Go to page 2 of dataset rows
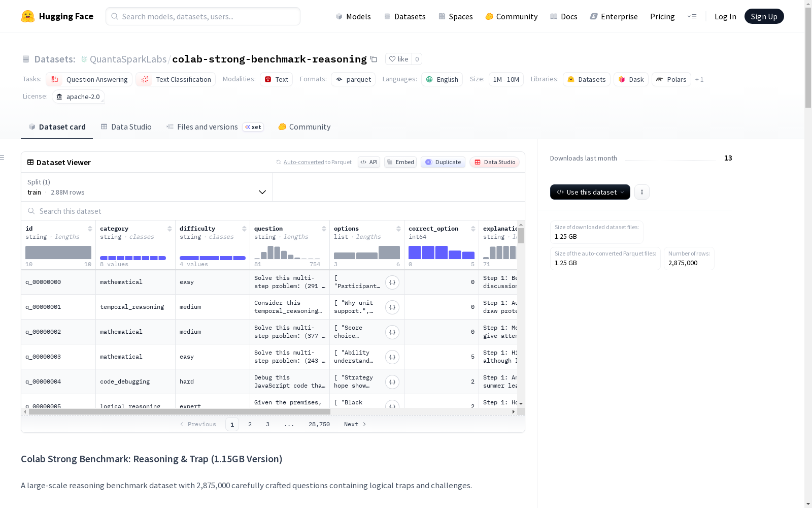Screen dimensions: 812x508 point(250,424)
